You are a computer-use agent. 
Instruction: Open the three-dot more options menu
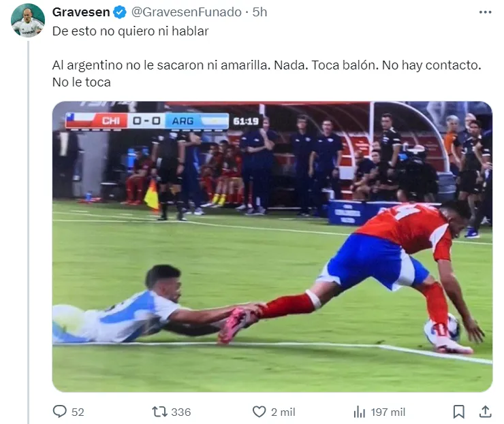[485, 12]
